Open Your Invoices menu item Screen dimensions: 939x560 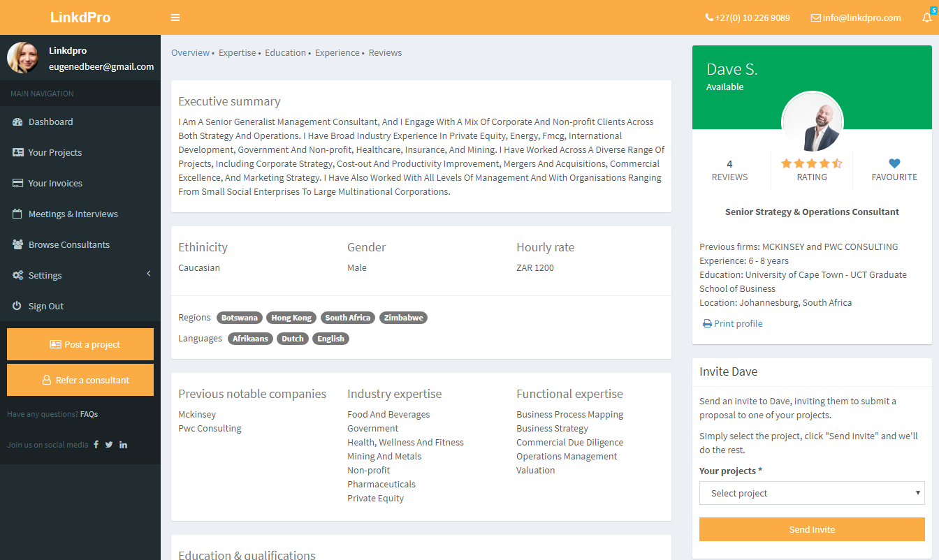[x=80, y=183]
